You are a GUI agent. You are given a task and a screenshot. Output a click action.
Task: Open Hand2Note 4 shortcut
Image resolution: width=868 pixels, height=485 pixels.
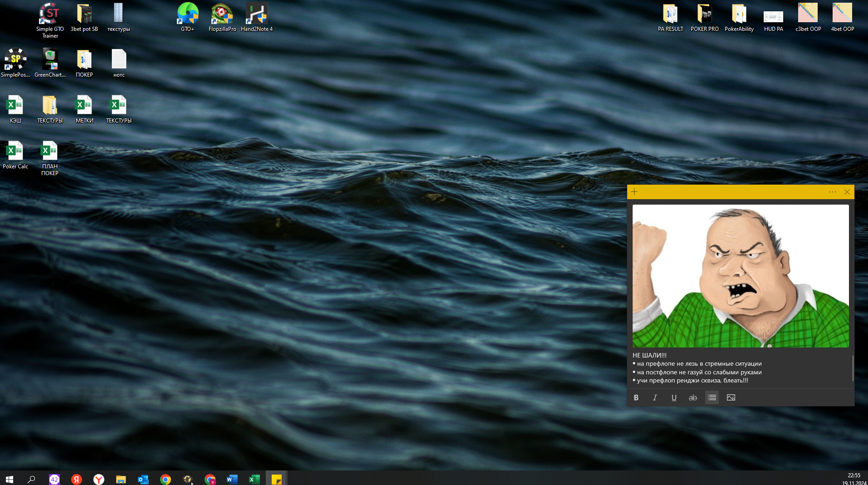tap(257, 17)
